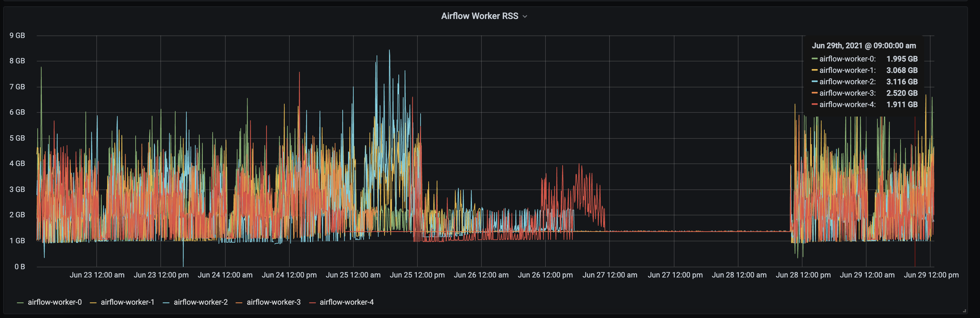Click the Jun 26 12:00 am axis label
The image size is (980, 318).
(481, 275)
